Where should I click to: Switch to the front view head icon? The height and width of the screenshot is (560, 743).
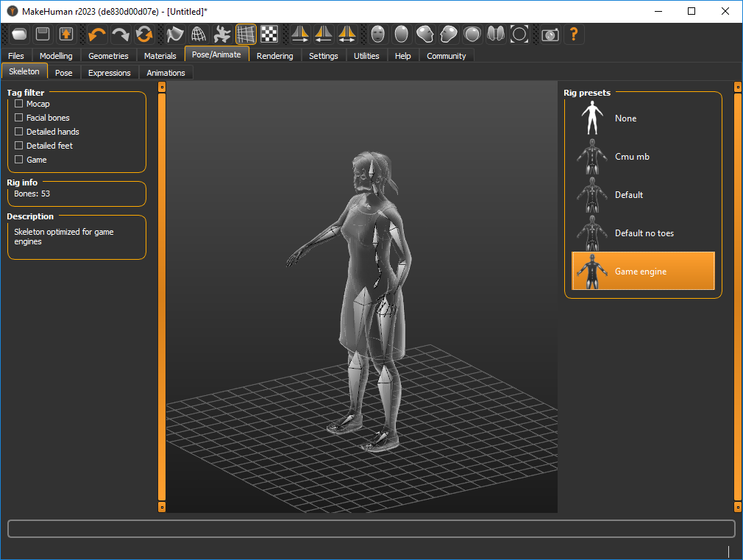click(x=377, y=34)
